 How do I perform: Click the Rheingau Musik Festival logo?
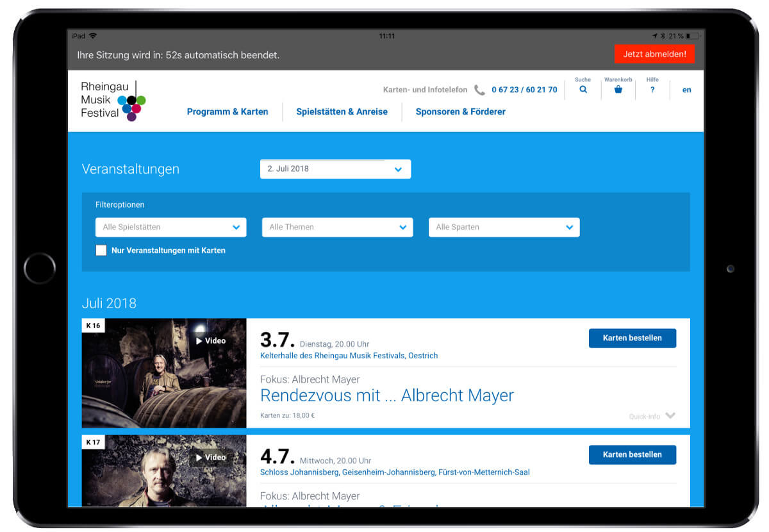pyautogui.click(x=113, y=101)
